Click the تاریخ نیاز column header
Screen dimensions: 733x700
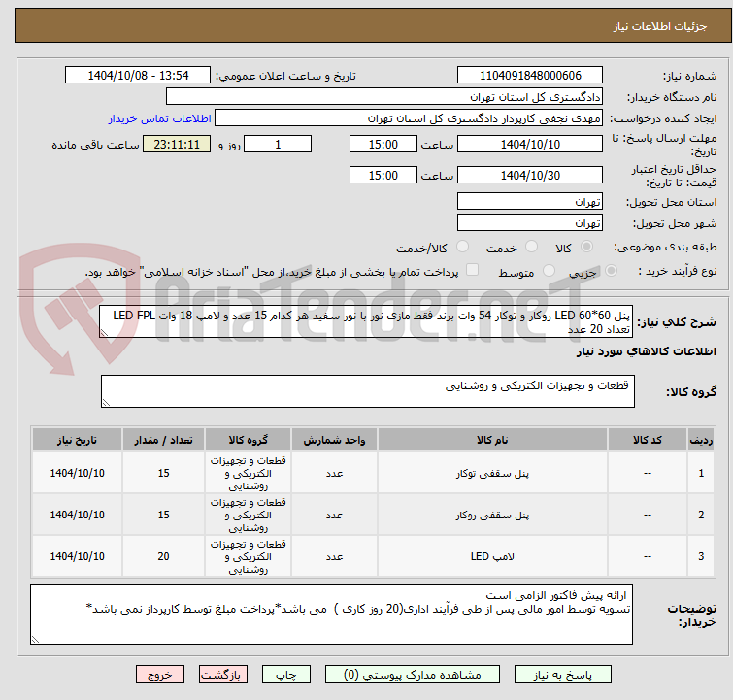(x=77, y=440)
